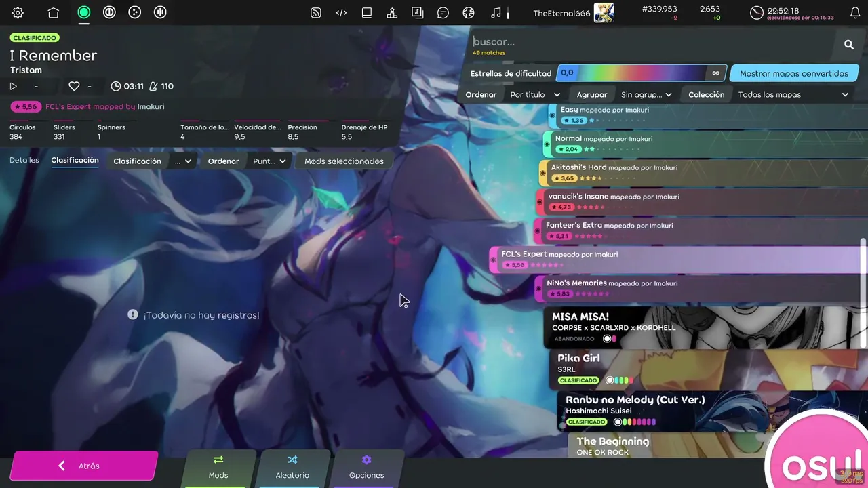Select FCL's Expert difficulty in list
This screenshot has width=868, height=488.
point(678,260)
